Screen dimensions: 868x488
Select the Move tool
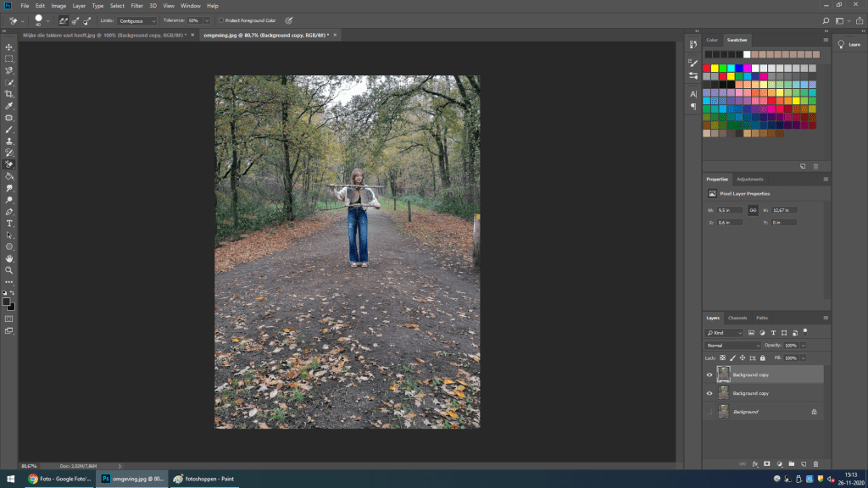tap(9, 47)
